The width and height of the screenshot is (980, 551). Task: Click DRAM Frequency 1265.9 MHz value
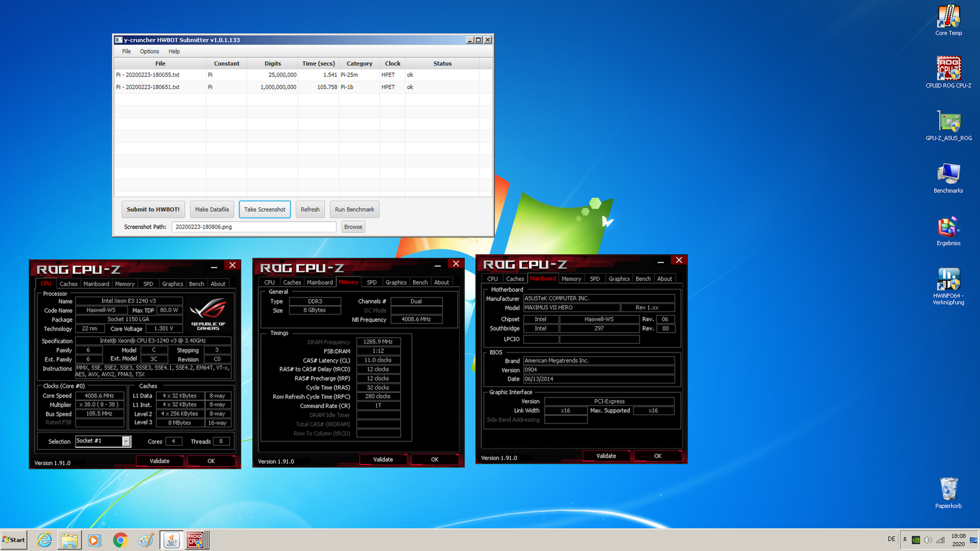tap(378, 341)
